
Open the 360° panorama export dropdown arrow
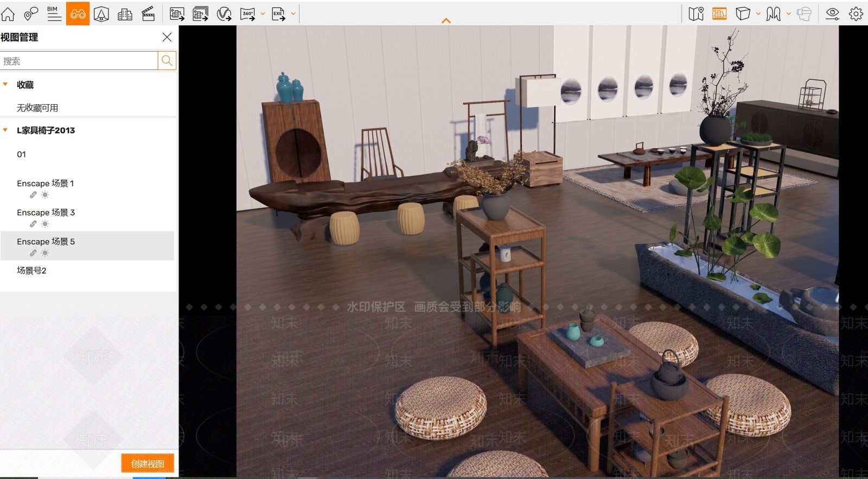point(263,14)
